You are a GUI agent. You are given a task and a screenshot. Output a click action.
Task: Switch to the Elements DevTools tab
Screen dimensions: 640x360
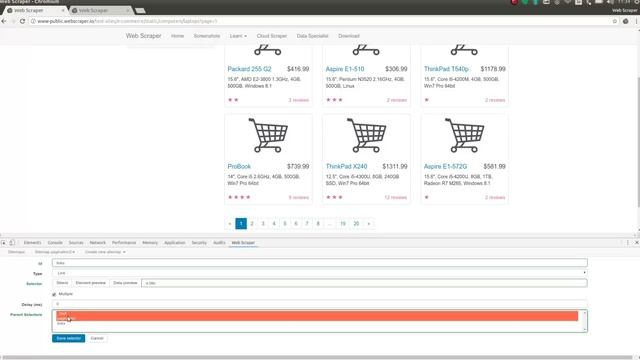pyautogui.click(x=32, y=242)
